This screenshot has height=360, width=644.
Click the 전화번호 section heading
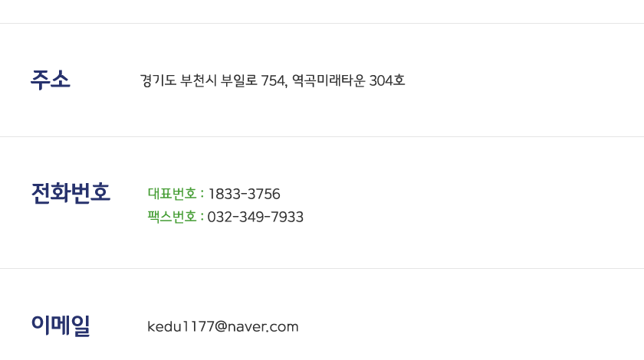(71, 193)
